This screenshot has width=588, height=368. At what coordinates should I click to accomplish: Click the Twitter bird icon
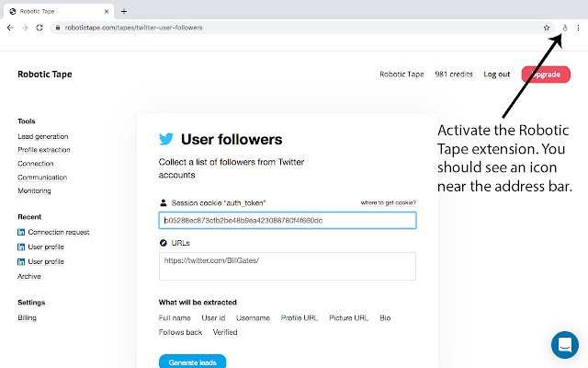[x=166, y=139]
